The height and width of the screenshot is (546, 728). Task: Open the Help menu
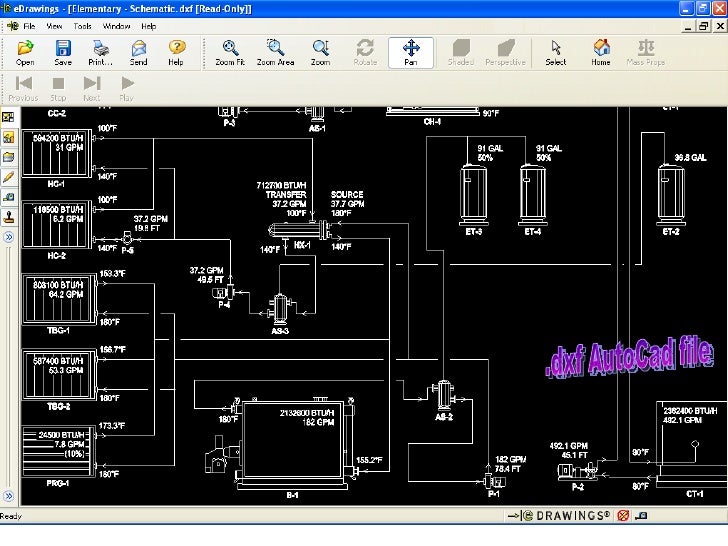[149, 26]
